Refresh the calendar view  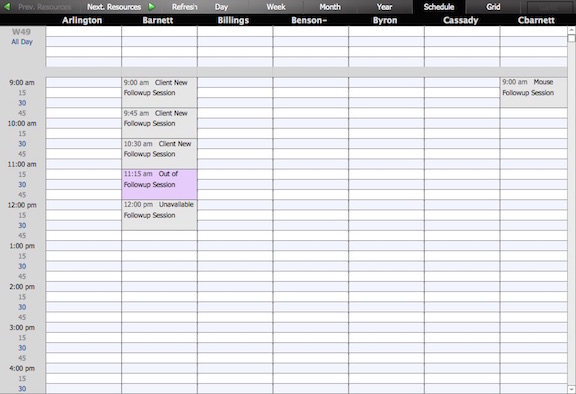pyautogui.click(x=184, y=7)
